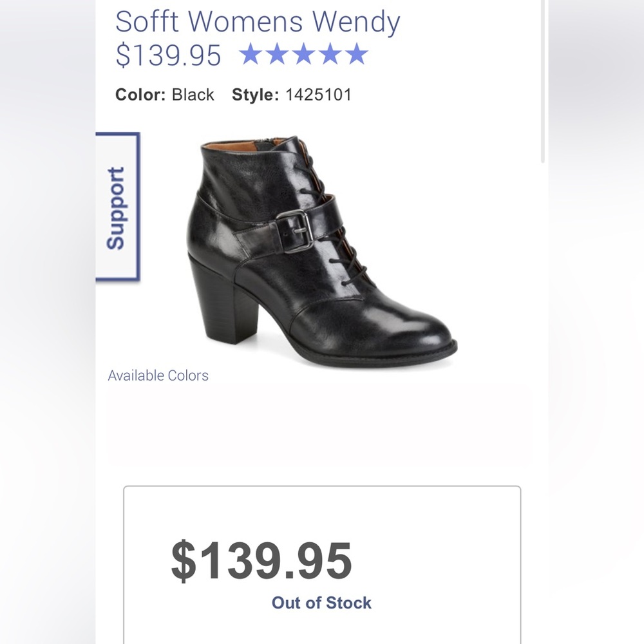Screen dimensions: 644x644
Task: Click the Color: Black label
Action: 164,95
